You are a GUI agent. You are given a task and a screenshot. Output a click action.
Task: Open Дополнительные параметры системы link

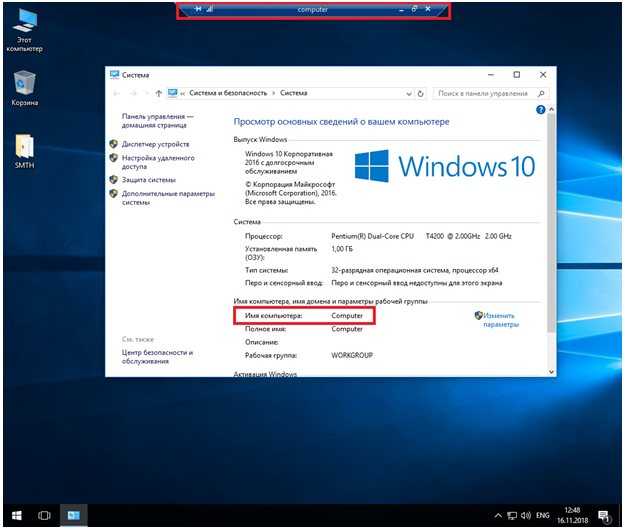coord(168,198)
